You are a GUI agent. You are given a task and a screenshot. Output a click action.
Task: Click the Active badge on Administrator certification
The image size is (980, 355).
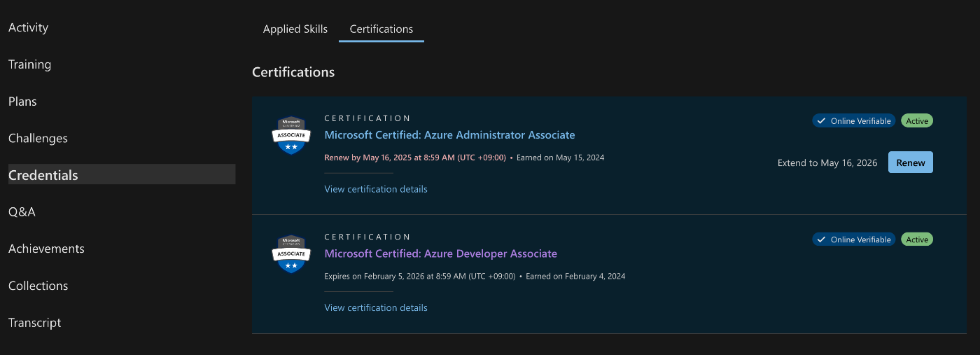click(917, 121)
